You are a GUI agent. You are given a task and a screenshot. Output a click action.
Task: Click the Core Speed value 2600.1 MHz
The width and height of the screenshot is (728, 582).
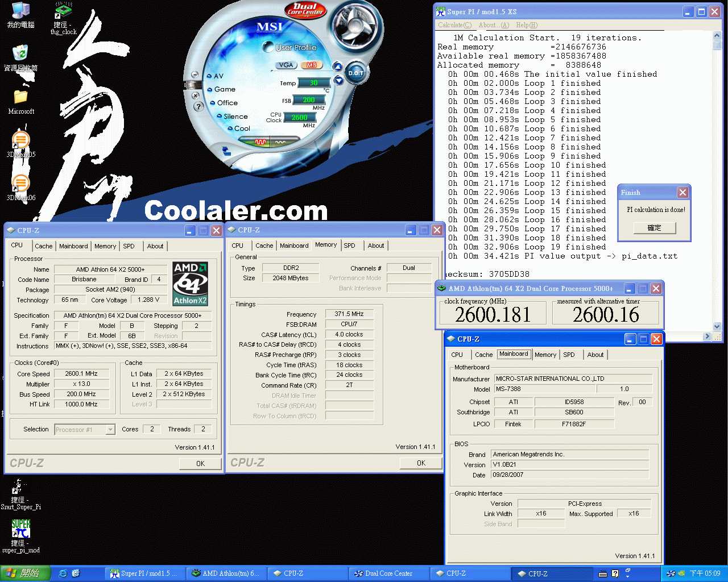(81, 374)
